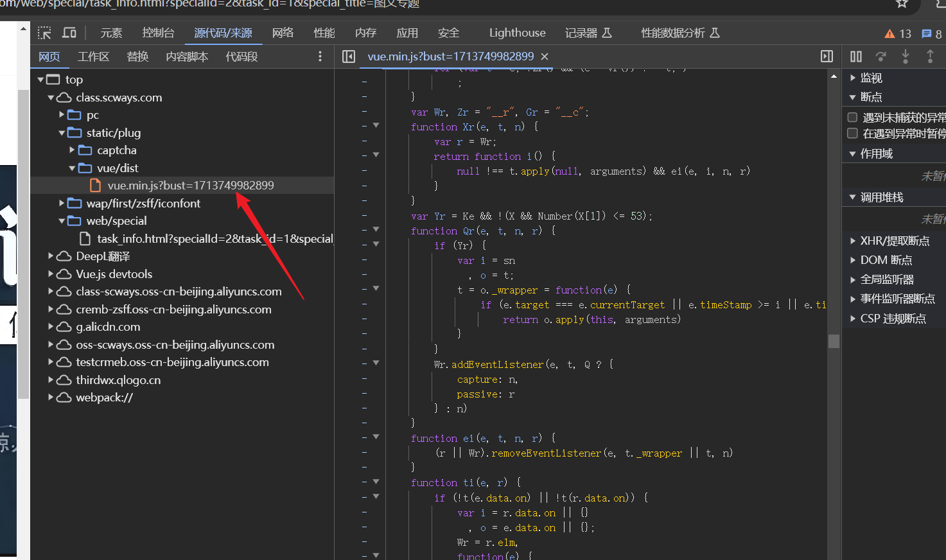946x560 pixels.
Task: Collapse the web/special folder
Action: click(62, 221)
